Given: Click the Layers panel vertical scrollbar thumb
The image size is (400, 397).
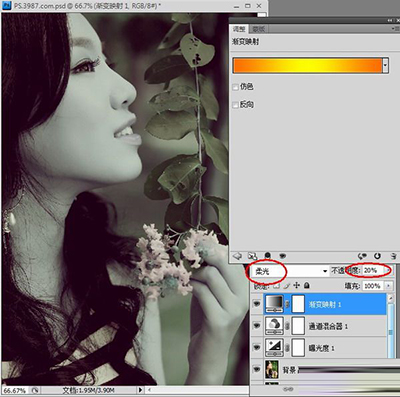Looking at the screenshot, I should pyautogui.click(x=391, y=332).
